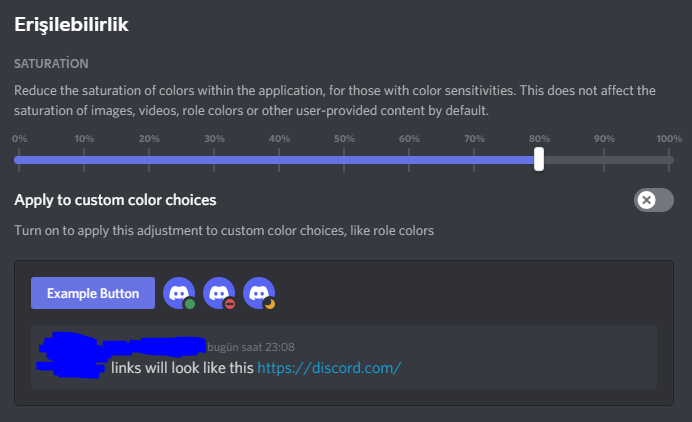Screen dimensions: 692x422
Task: Toggle Apply to custom color choices switch
Action: (653, 200)
